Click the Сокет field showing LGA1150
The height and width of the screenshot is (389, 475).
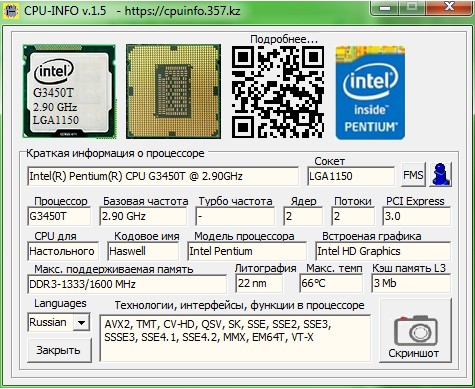351,176
